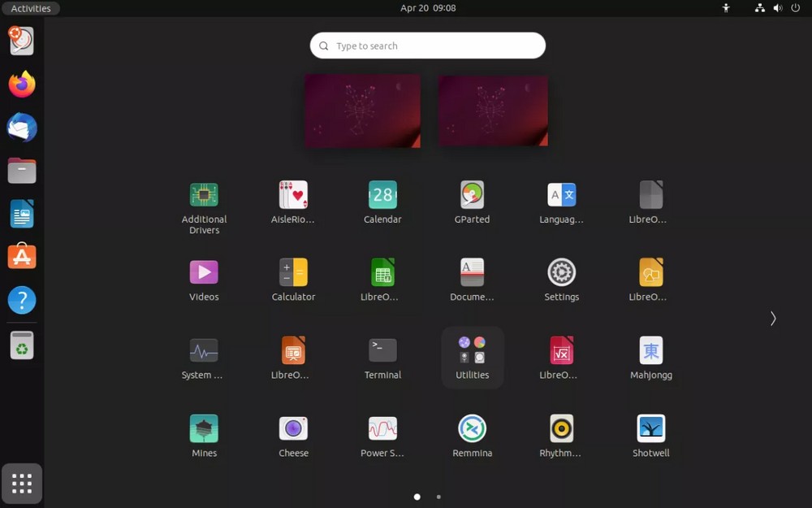812x508 pixels.
Task: Open the Terminal app
Action: (x=382, y=351)
